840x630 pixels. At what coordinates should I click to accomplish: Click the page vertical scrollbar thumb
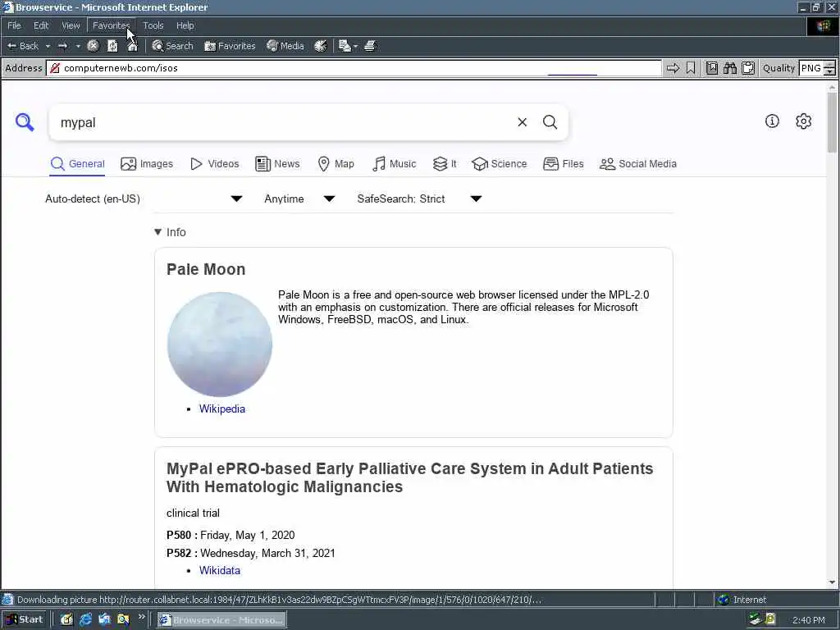(x=832, y=122)
